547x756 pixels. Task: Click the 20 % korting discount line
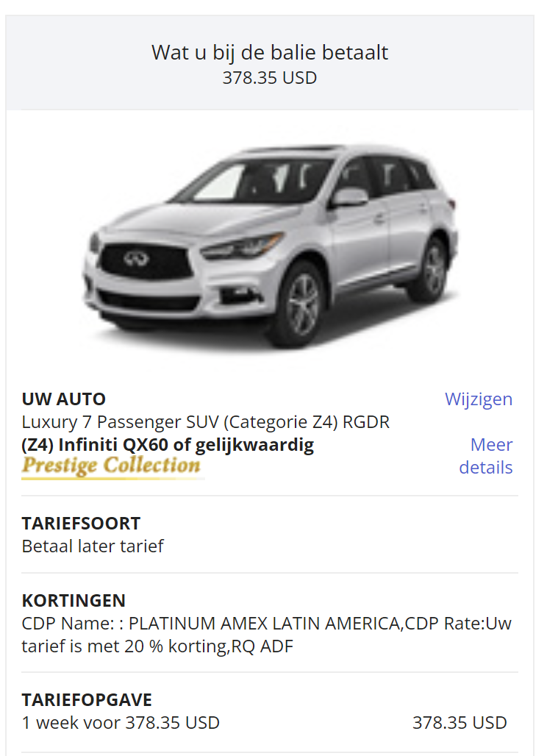(x=157, y=646)
